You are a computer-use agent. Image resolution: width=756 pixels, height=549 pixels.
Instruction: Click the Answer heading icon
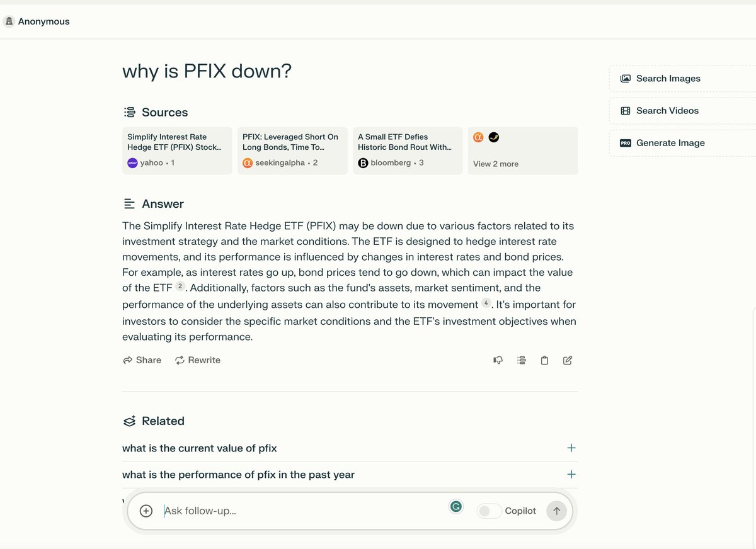coord(129,204)
